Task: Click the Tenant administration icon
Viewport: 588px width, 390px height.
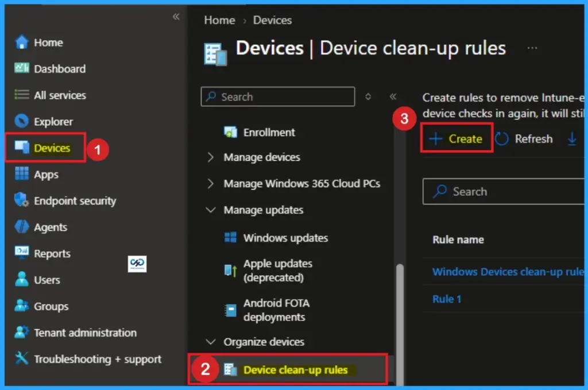Action: (x=22, y=332)
